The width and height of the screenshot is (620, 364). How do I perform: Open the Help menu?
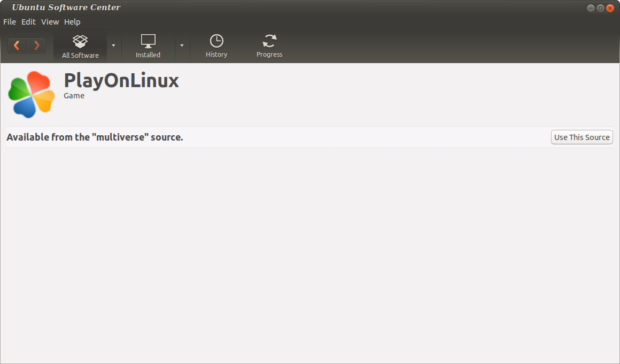click(72, 22)
